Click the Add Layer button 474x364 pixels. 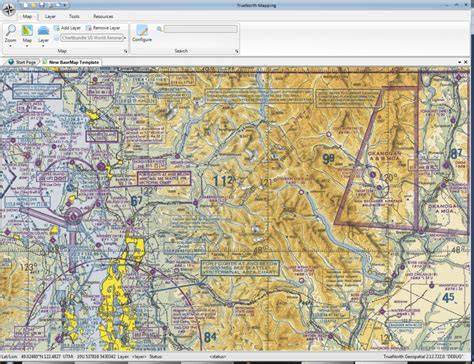(67, 28)
